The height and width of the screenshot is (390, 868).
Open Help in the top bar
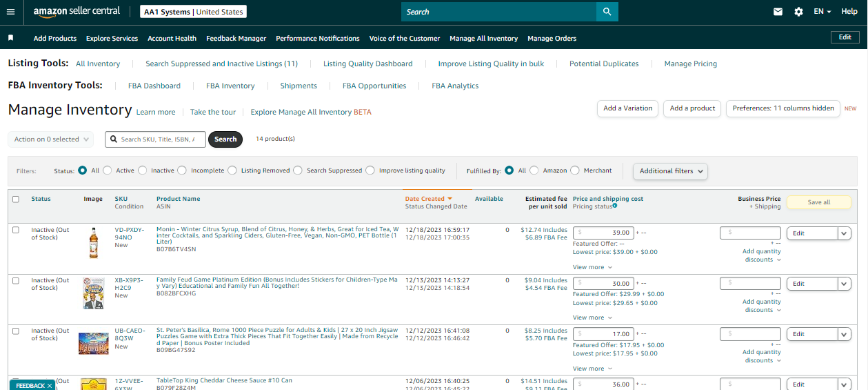(849, 12)
